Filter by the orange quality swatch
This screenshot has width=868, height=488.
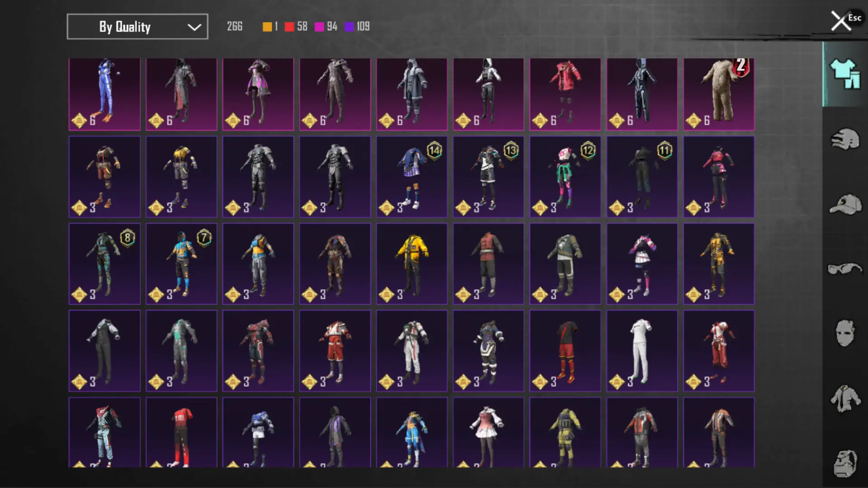coord(267,27)
